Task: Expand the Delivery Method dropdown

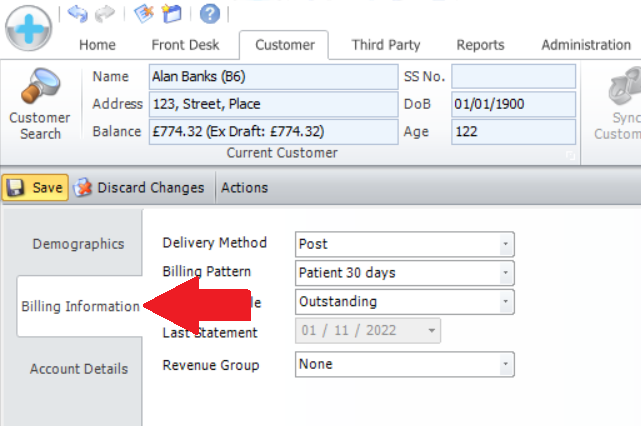Action: (x=505, y=243)
